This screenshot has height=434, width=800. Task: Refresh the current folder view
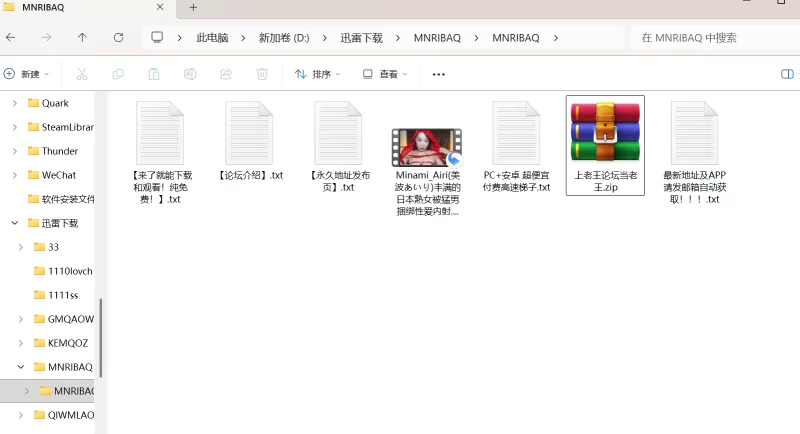point(118,38)
